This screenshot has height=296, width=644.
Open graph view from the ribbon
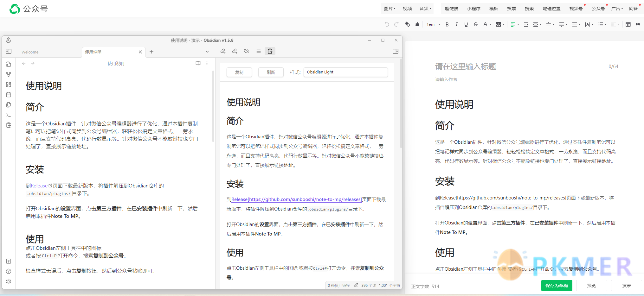(x=9, y=74)
